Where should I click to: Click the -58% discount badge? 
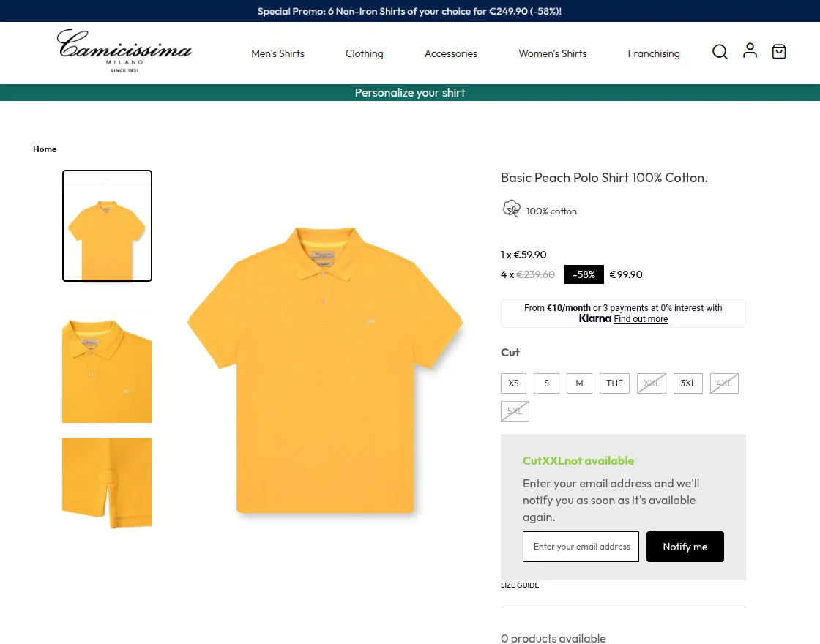click(x=584, y=274)
